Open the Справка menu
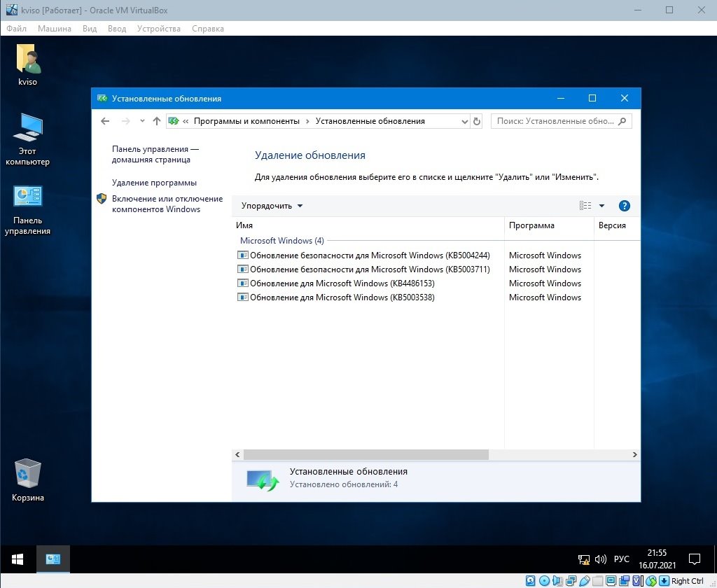 (207, 28)
